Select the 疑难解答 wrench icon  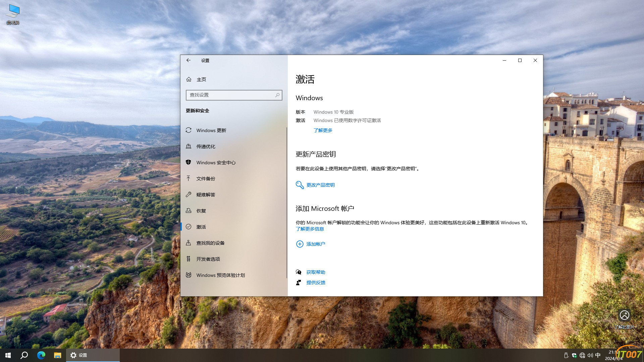(189, 194)
